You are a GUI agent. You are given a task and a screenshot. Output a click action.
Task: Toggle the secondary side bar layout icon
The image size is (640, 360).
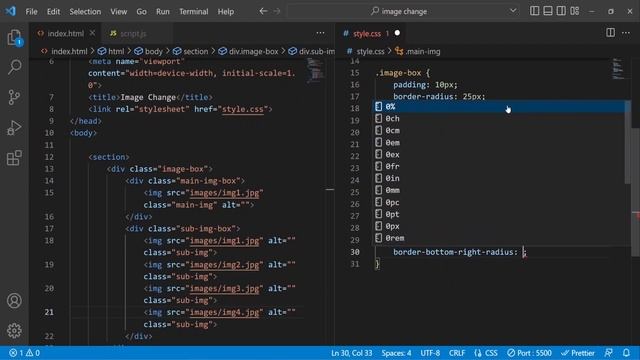pyautogui.click(x=561, y=11)
